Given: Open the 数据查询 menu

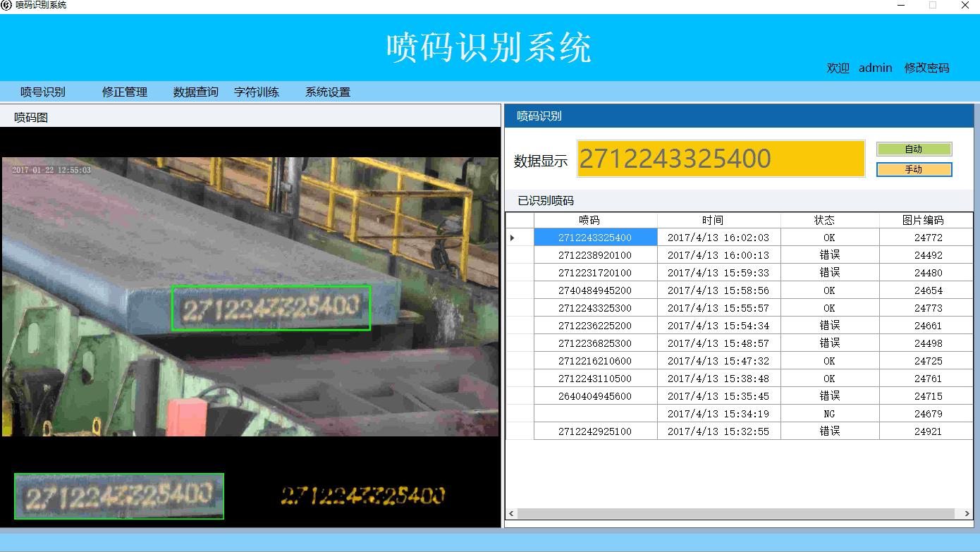Looking at the screenshot, I should (x=196, y=92).
